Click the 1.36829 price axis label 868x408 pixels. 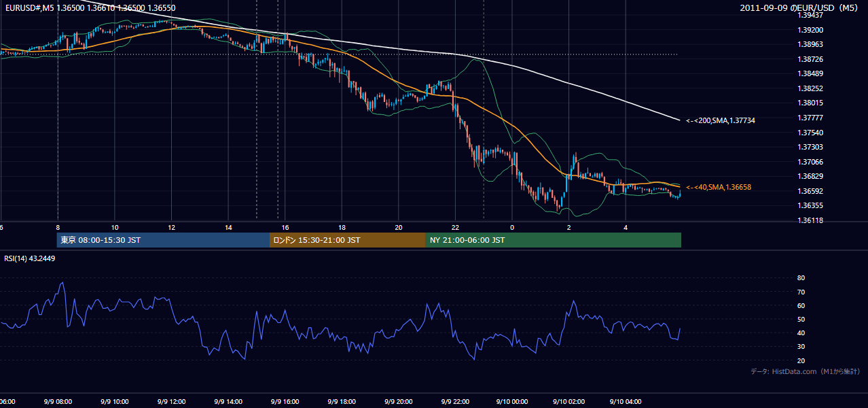pyautogui.click(x=810, y=176)
